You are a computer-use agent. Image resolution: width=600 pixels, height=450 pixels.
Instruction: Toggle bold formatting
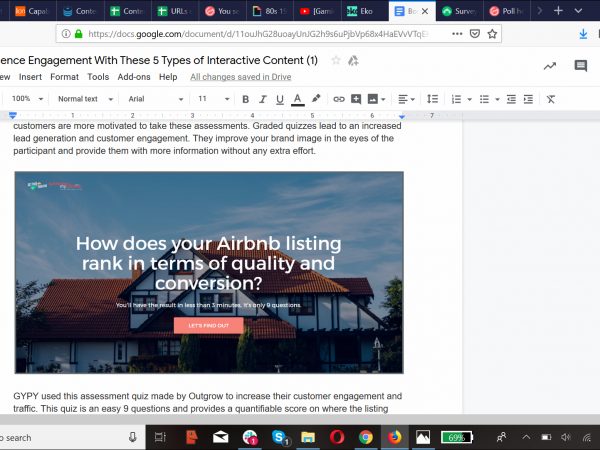click(x=246, y=99)
